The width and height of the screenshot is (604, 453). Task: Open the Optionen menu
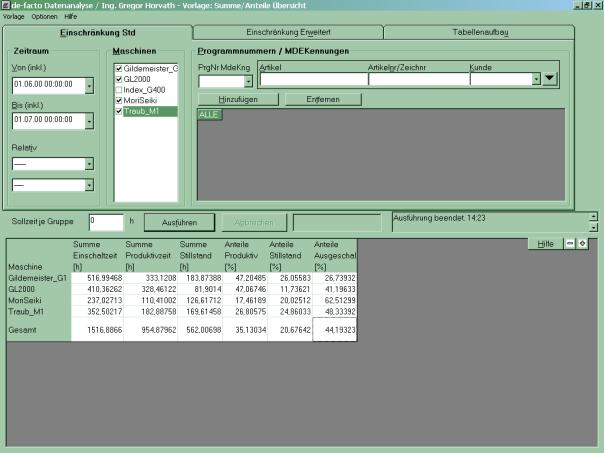click(x=44, y=17)
